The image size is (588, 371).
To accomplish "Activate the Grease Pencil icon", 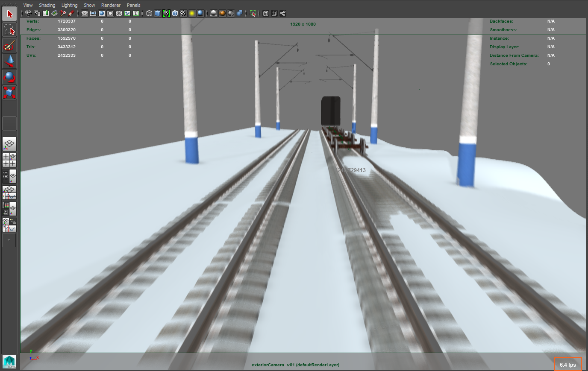I will 71,13.
